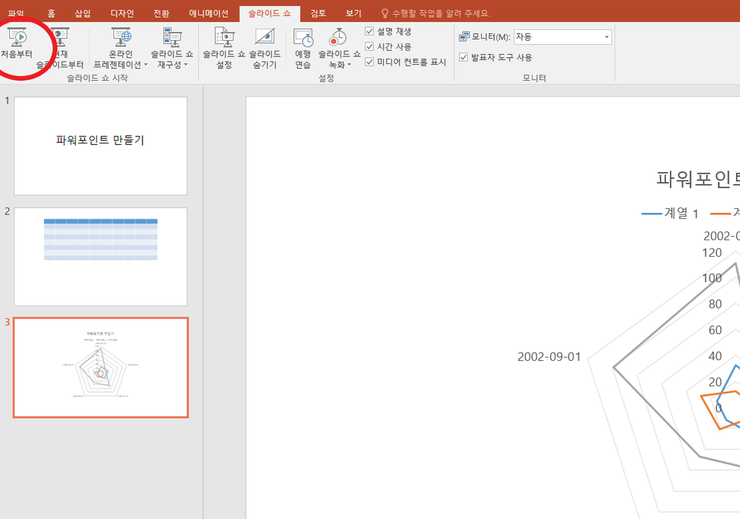
Task: Click the 2002-09-01 axis label in chart
Action: [x=549, y=357]
